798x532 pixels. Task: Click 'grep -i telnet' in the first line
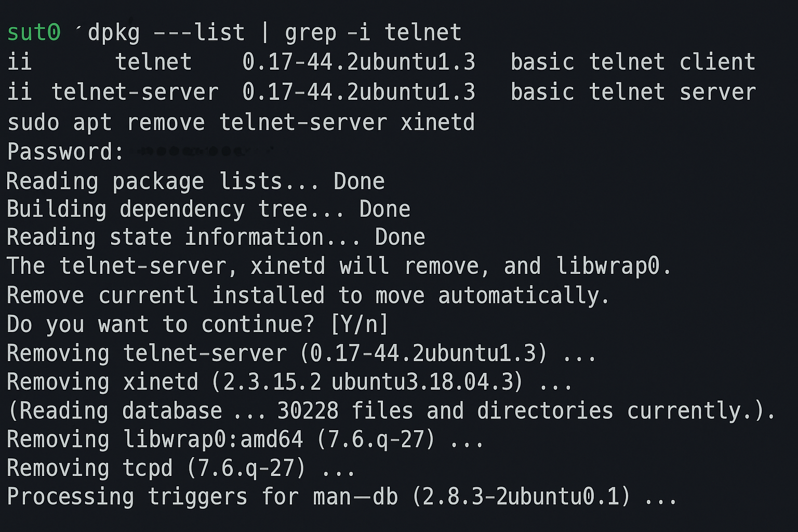(373, 33)
